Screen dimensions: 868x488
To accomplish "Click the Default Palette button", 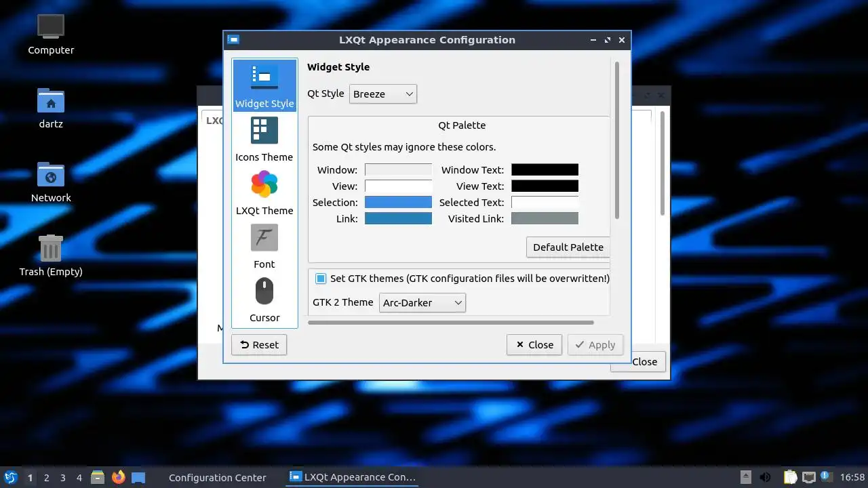I will click(568, 247).
